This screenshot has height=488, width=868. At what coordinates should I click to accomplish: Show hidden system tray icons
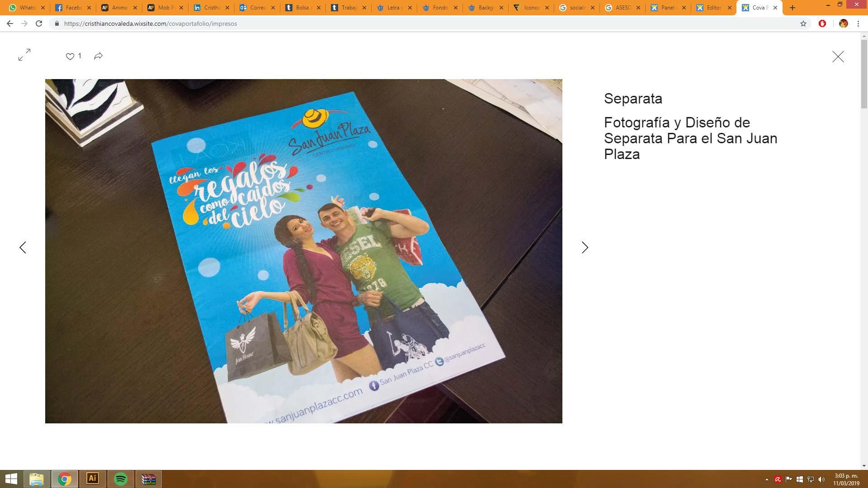[x=767, y=479]
